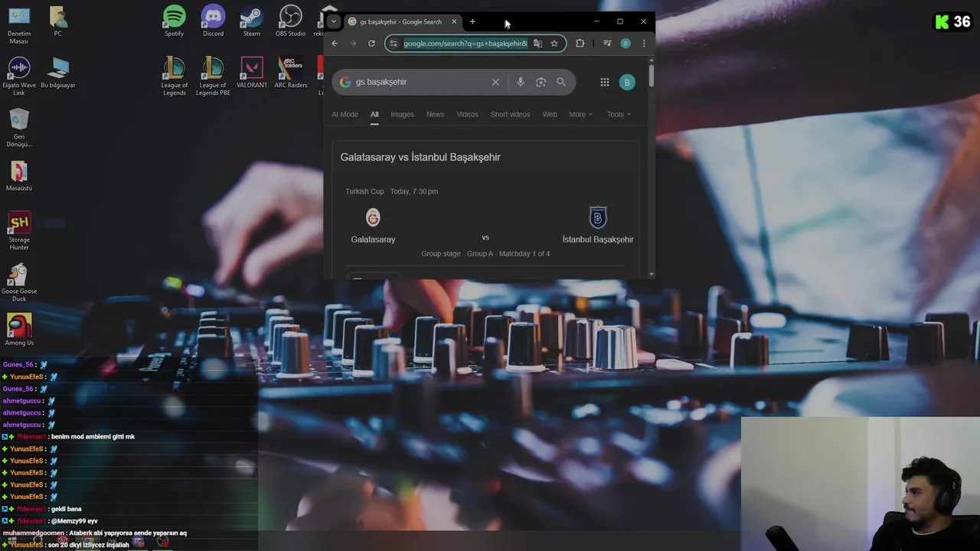Expand the Chrome tab search dropdown
The height and width of the screenshot is (551, 980).
point(333,21)
